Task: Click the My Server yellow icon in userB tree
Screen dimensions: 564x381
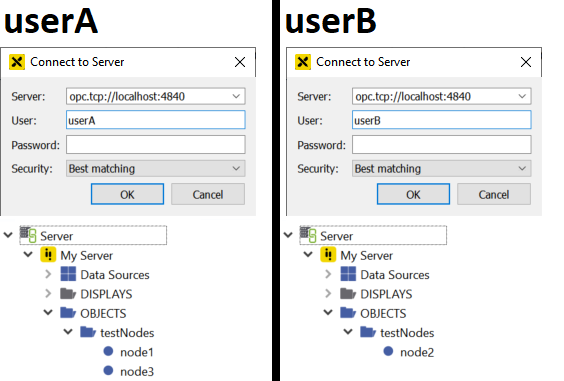Action: [328, 255]
